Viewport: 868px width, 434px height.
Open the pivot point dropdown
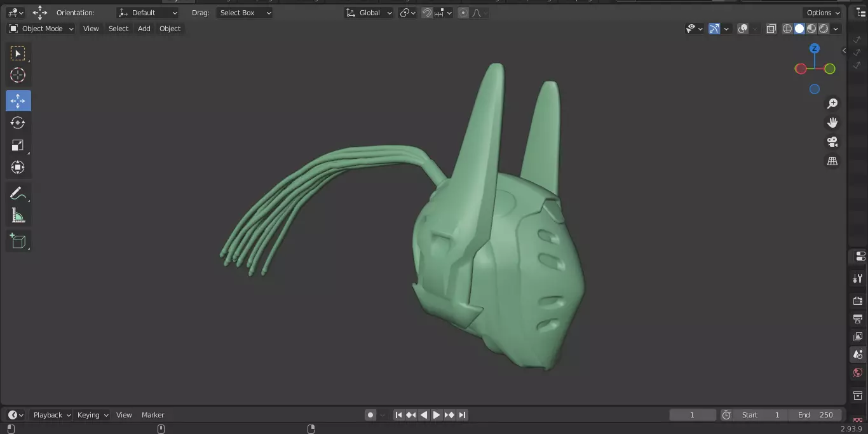point(407,13)
